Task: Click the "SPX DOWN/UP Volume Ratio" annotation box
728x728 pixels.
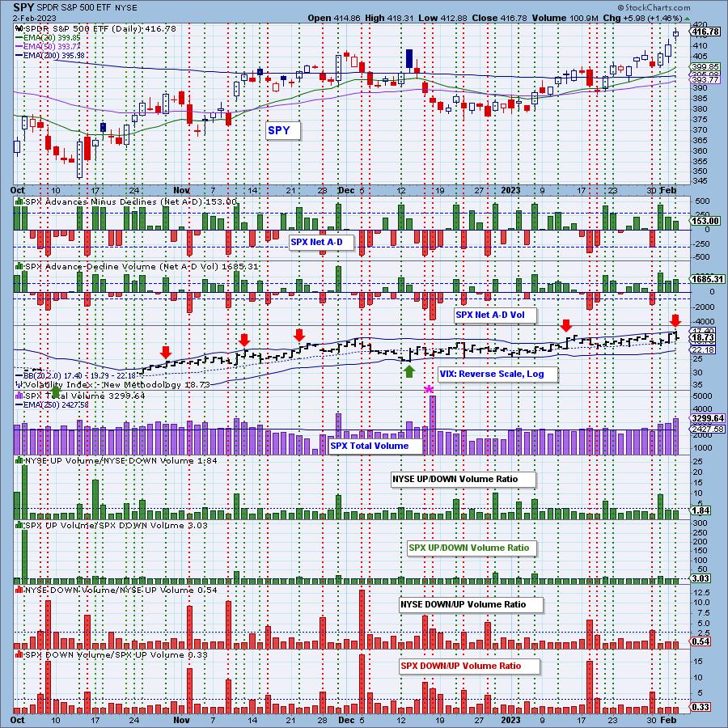Action: tap(469, 667)
